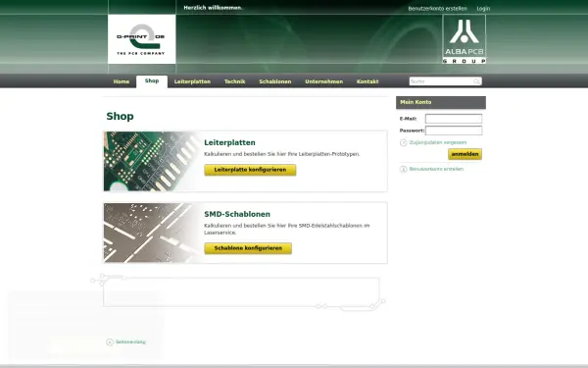Click the Mein Konto panel header

441,102
